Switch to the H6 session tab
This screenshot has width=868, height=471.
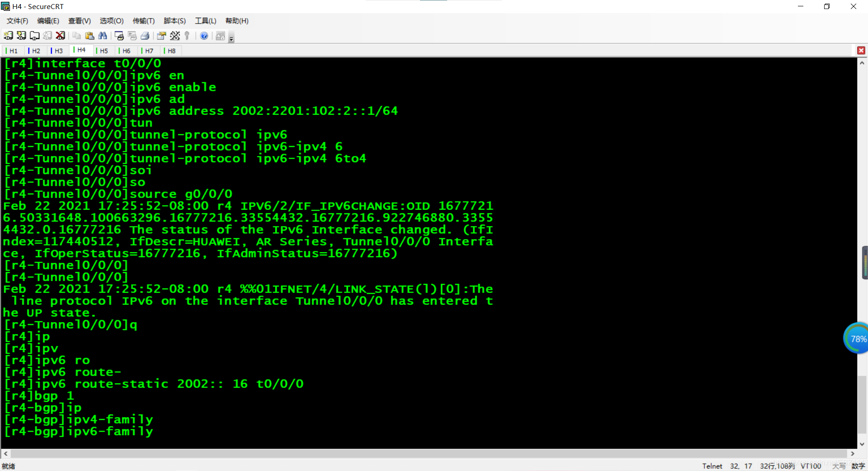[126, 51]
